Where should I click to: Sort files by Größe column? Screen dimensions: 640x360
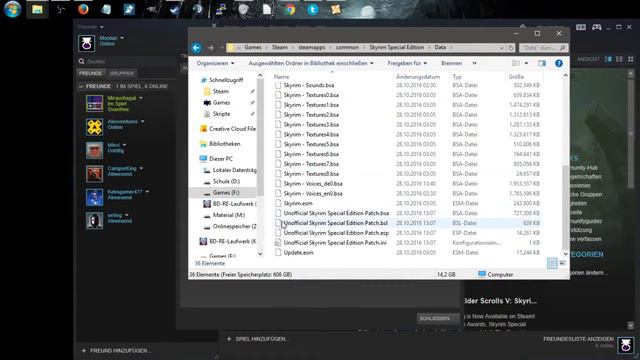(x=516, y=77)
